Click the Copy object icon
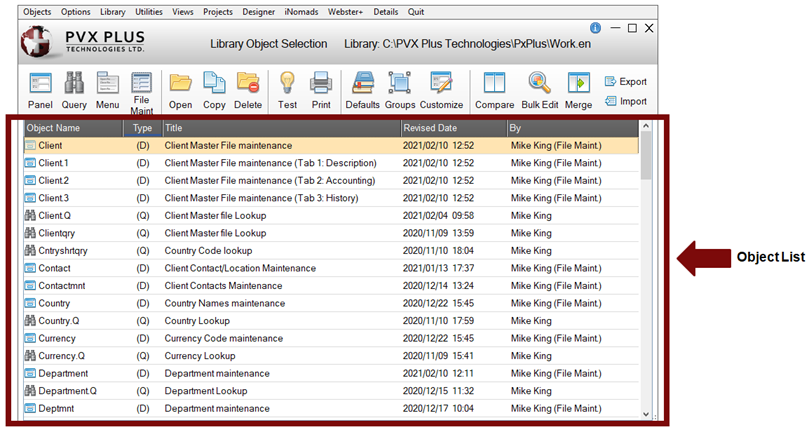Viewport: 809px width, 432px height. click(x=214, y=84)
